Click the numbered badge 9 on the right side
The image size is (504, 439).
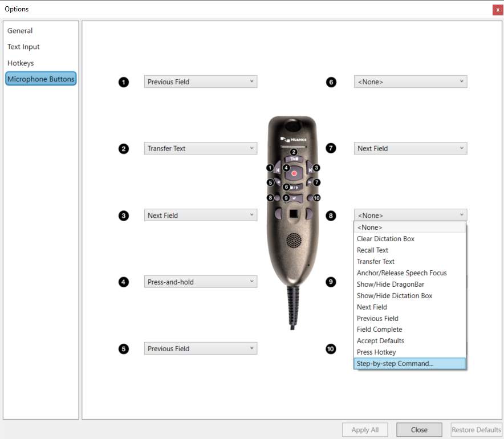331,282
